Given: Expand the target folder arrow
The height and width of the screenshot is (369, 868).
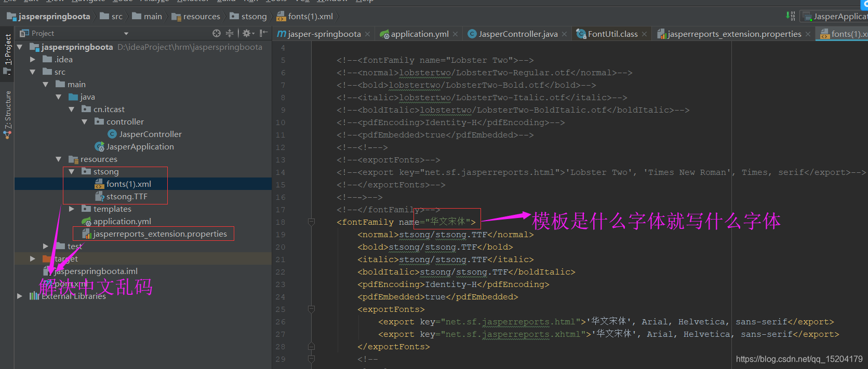Looking at the screenshot, I should [x=33, y=259].
